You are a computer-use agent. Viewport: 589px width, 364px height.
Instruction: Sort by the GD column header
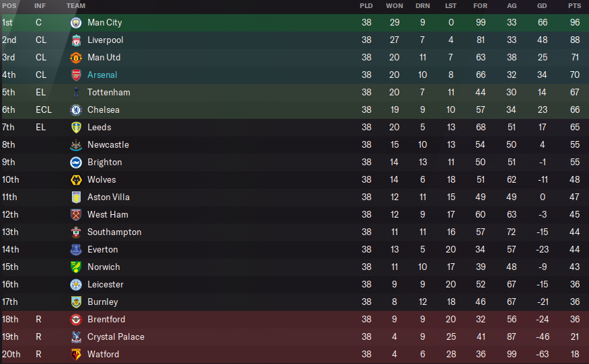(542, 6)
